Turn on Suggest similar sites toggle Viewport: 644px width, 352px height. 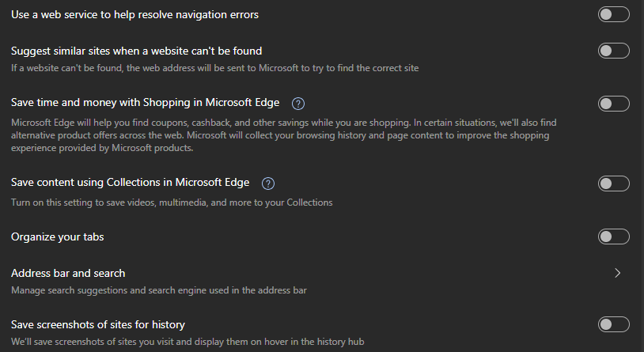pyautogui.click(x=613, y=51)
